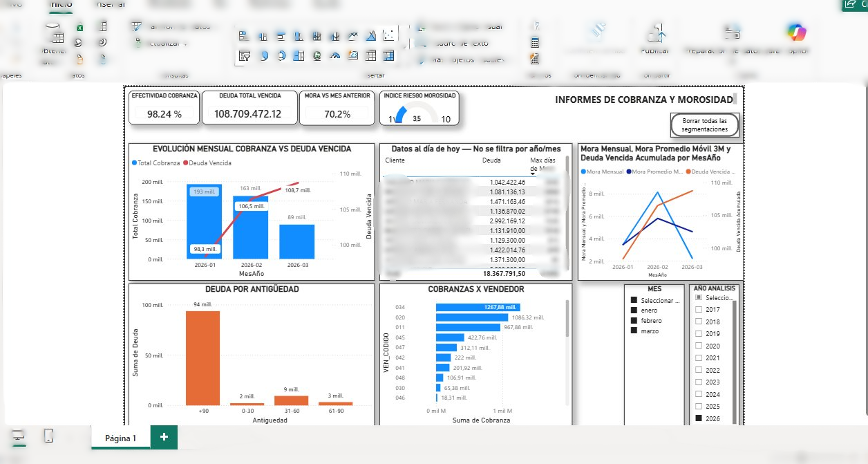Insert a line chart visual

click(354, 36)
